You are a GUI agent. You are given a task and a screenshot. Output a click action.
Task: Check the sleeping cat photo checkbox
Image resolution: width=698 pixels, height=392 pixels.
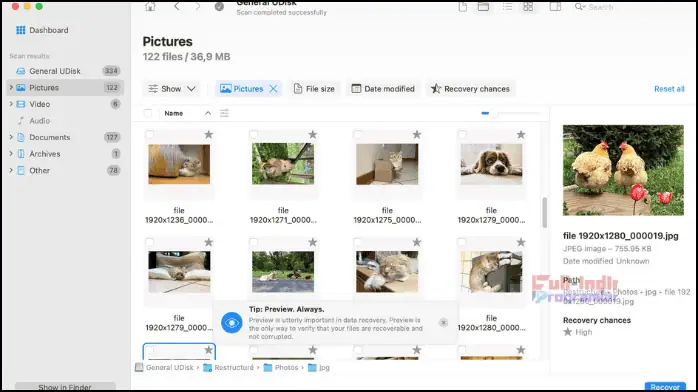(357, 242)
